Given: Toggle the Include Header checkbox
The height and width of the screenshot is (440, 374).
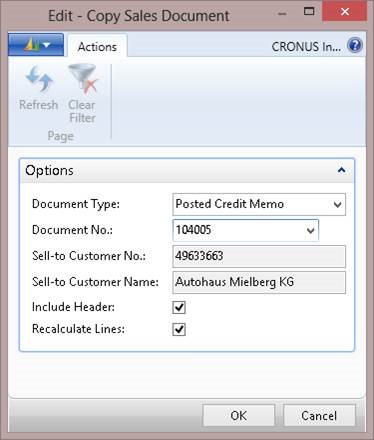Looking at the screenshot, I should [179, 307].
